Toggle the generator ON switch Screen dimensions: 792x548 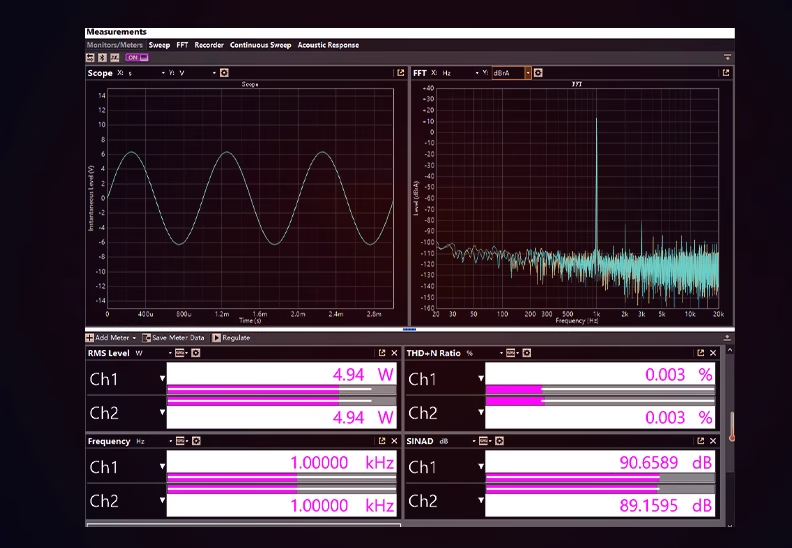(138, 58)
